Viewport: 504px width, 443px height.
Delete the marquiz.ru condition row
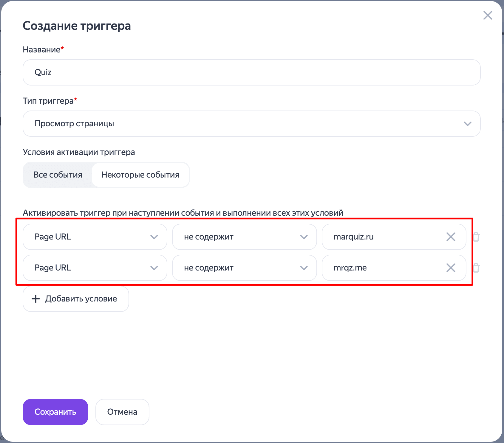click(x=477, y=237)
